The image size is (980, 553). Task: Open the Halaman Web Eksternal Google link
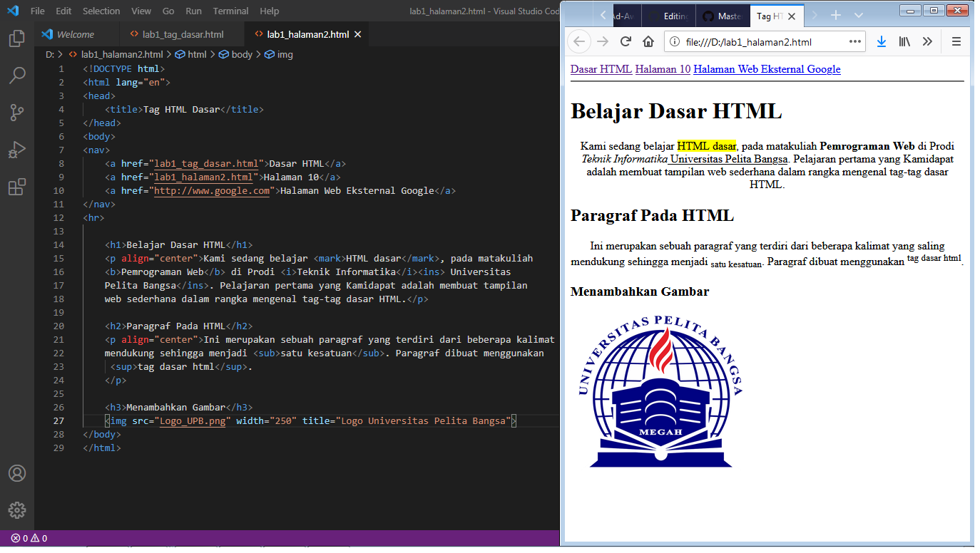(767, 69)
